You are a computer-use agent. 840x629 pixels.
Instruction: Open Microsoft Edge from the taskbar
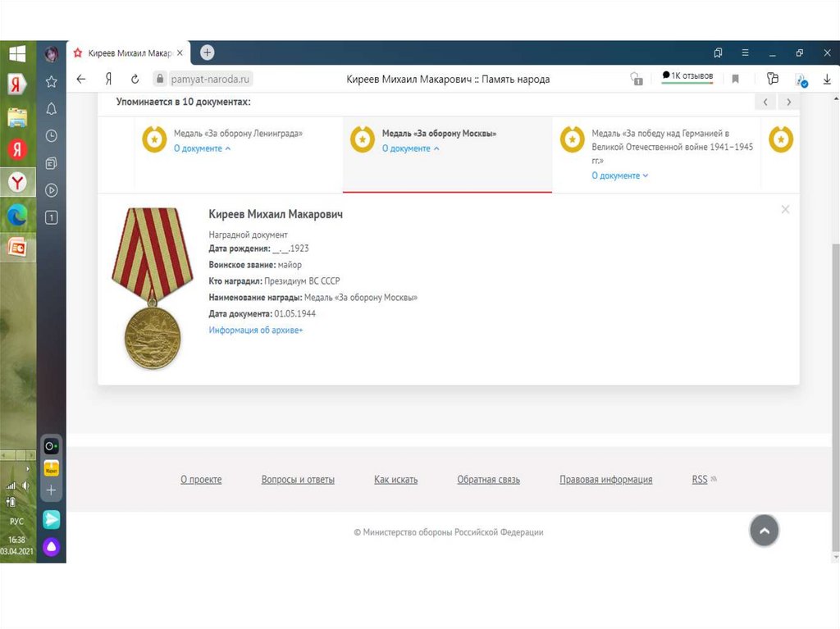coord(17,216)
